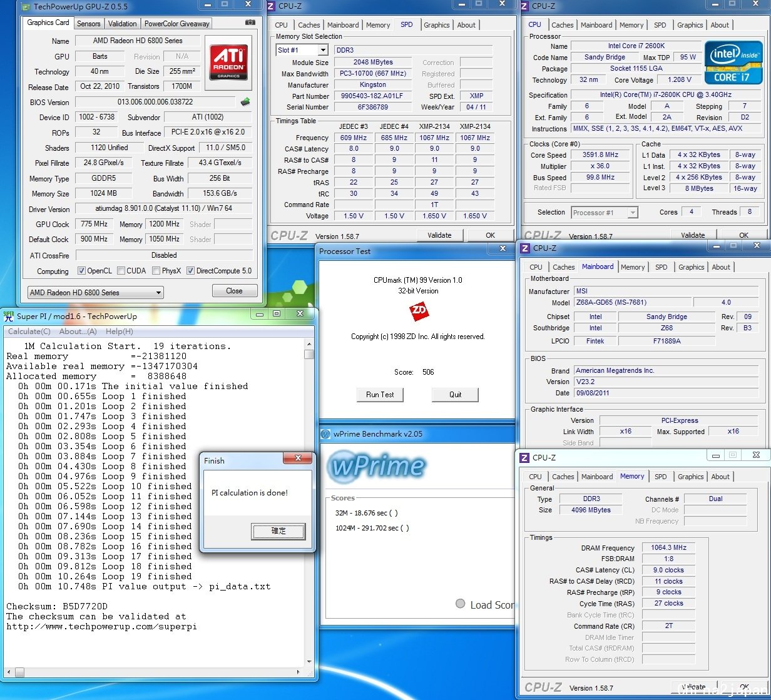Click the CPU-Z SPD window title icon
Screen dimensions: 771x700
[270, 6]
